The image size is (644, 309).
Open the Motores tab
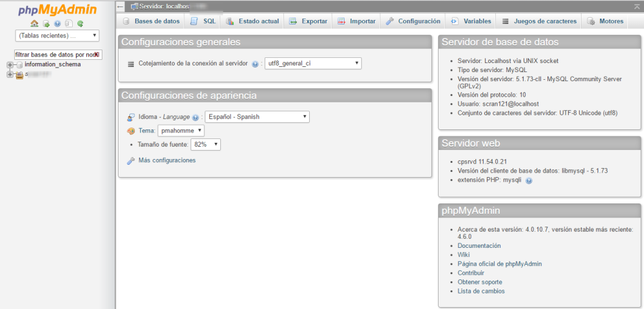605,21
